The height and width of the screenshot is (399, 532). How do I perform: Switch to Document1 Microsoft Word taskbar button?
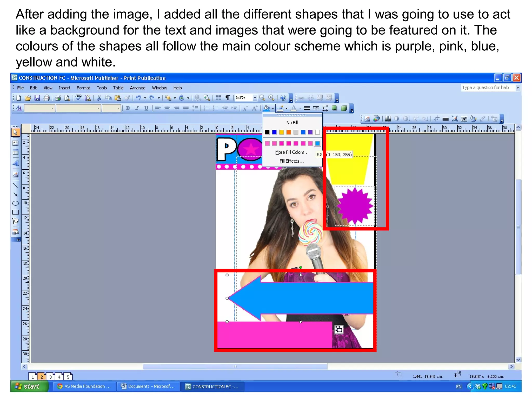148,387
